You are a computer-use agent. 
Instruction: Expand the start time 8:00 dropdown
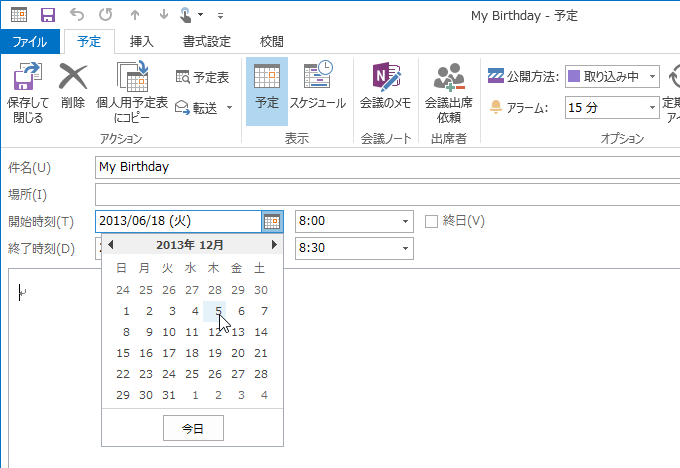point(405,221)
